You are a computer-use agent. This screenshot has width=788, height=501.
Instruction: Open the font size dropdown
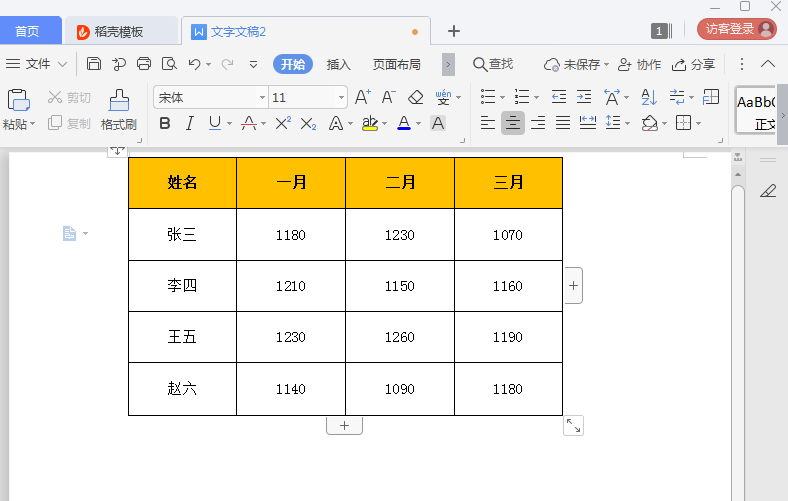341,98
